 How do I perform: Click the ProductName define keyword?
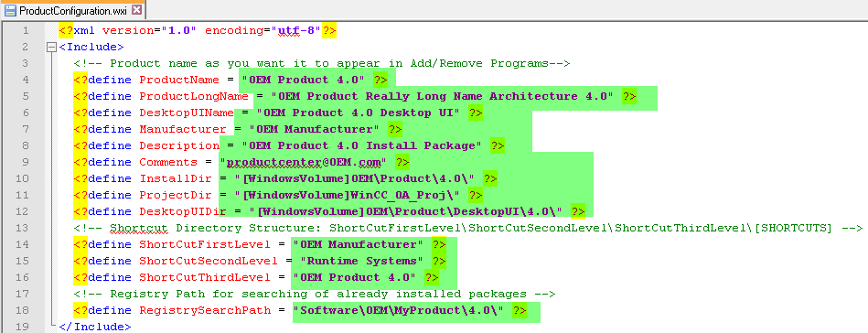110,80
